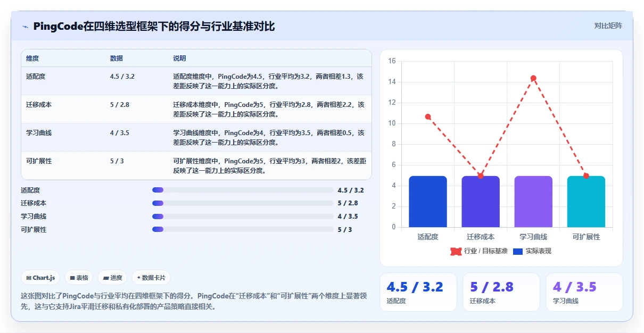Click the red benchmark point above 学习曲线
Image resolution: width=644 pixels, height=333 pixels.
[533, 78]
